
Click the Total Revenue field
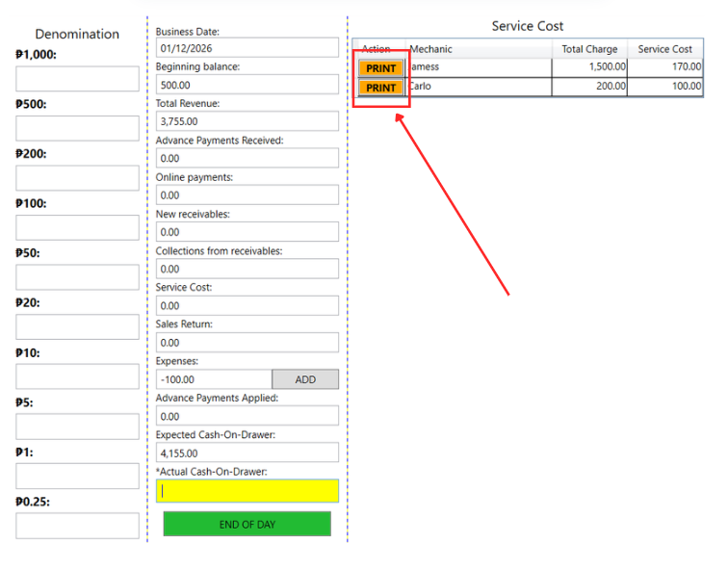coord(247,121)
